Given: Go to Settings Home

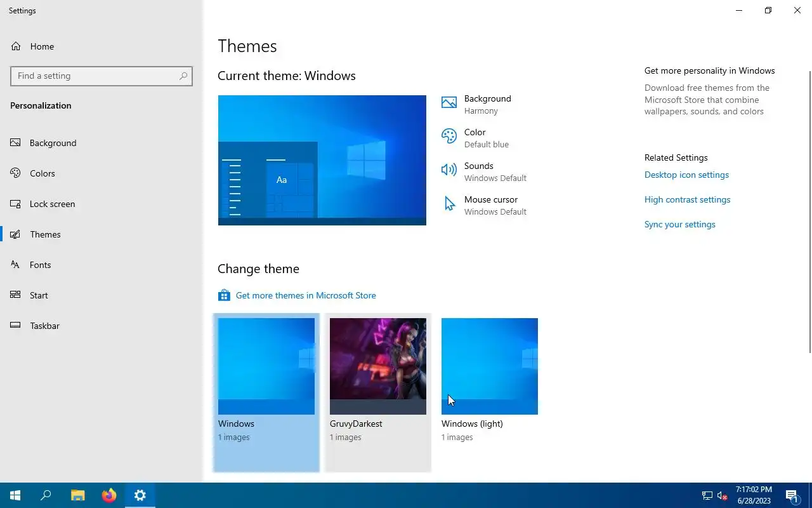Looking at the screenshot, I should tap(101, 46).
